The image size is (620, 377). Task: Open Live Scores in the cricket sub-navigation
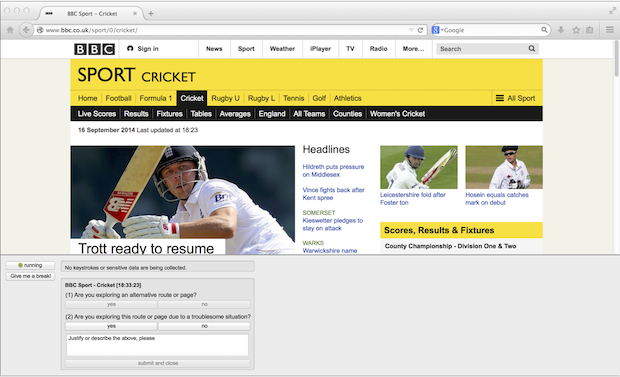pyautogui.click(x=96, y=114)
